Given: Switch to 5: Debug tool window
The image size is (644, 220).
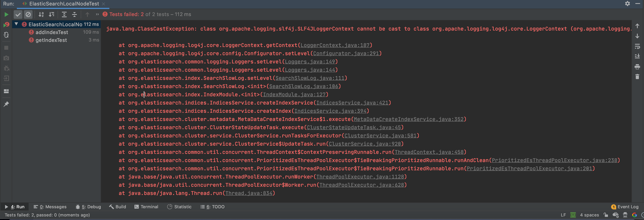Looking at the screenshot, I should (88, 207).
